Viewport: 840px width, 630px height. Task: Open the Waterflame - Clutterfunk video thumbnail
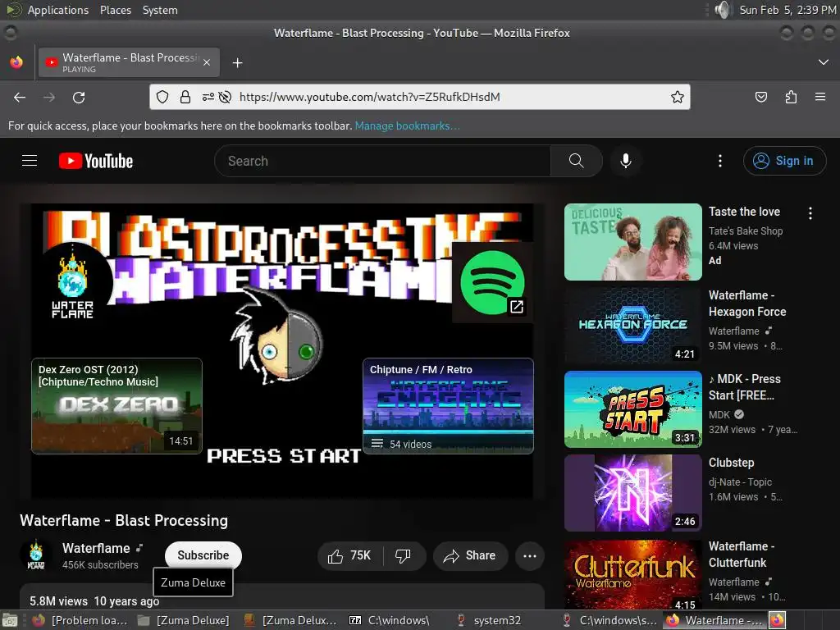(632, 574)
